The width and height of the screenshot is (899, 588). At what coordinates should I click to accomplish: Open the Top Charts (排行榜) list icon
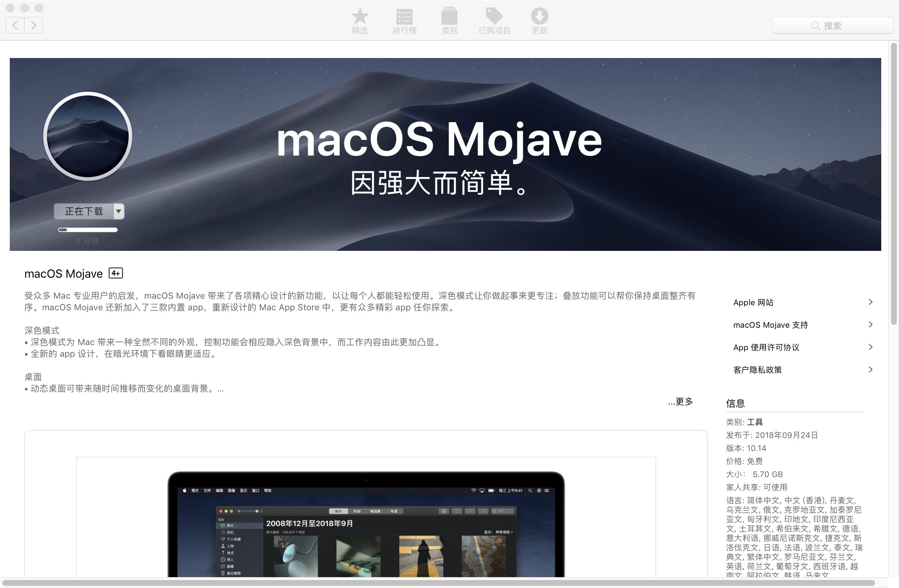[404, 17]
